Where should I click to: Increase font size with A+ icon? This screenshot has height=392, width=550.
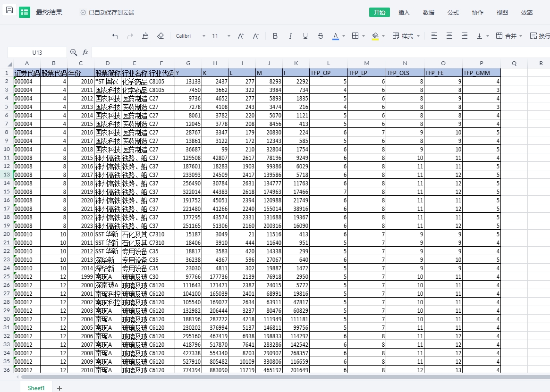241,36
